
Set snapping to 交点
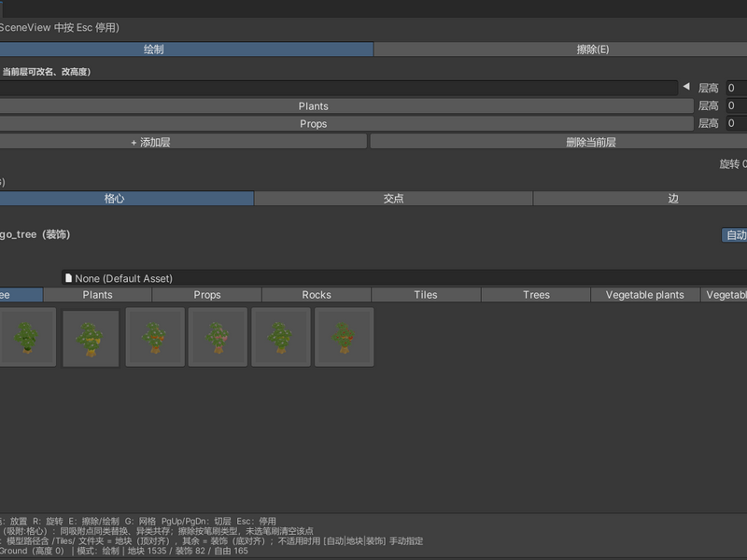(393, 199)
